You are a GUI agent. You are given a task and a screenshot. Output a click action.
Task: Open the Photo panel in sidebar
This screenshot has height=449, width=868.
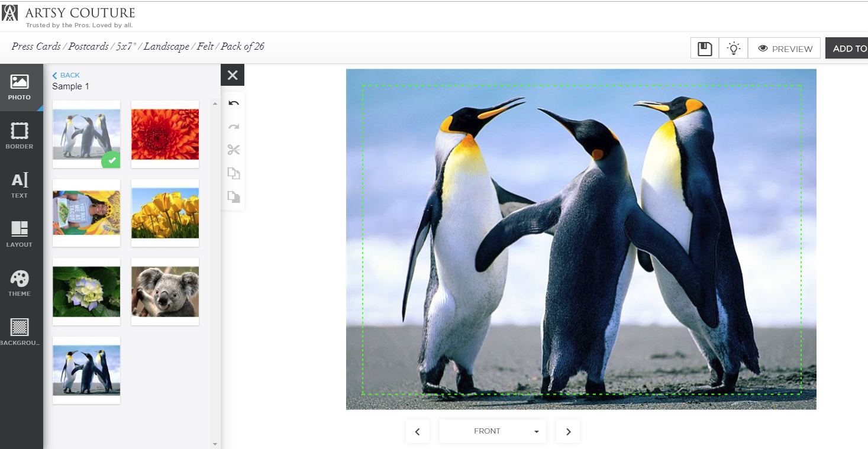20,87
